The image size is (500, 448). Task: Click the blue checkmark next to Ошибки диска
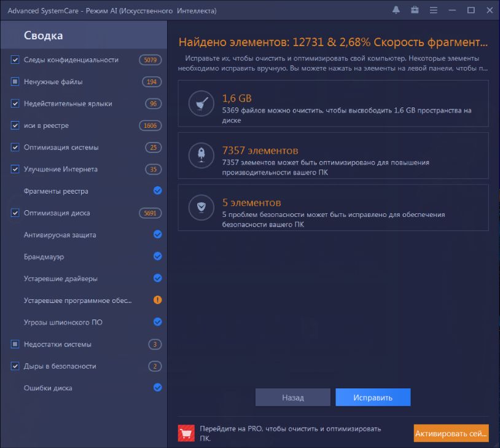[157, 388]
